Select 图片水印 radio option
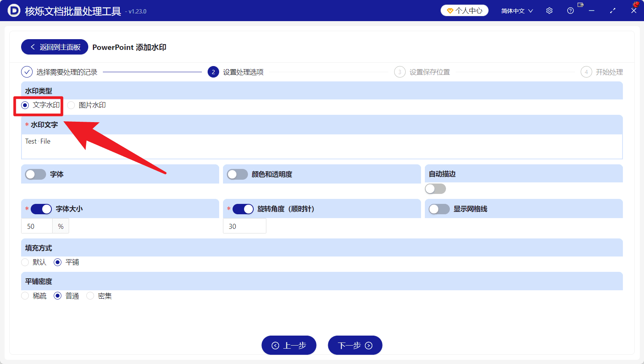The width and height of the screenshot is (644, 364). click(71, 105)
